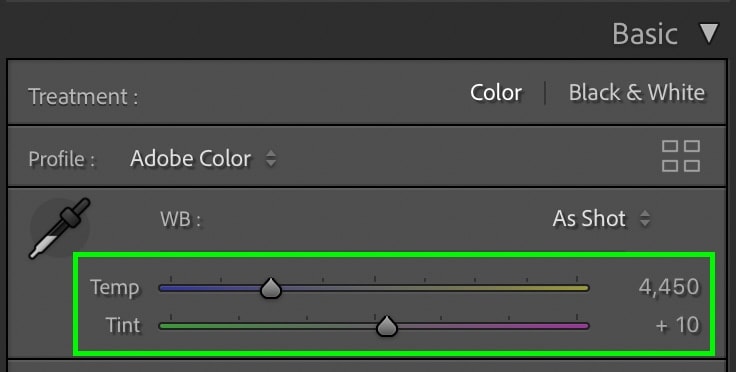Click green end of Tint slider track
The height and width of the screenshot is (372, 736).
(x=168, y=326)
